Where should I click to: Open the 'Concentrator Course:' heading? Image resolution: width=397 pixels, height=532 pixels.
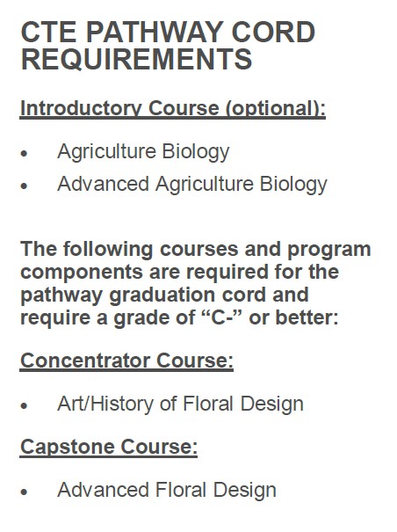pyautogui.click(x=126, y=361)
